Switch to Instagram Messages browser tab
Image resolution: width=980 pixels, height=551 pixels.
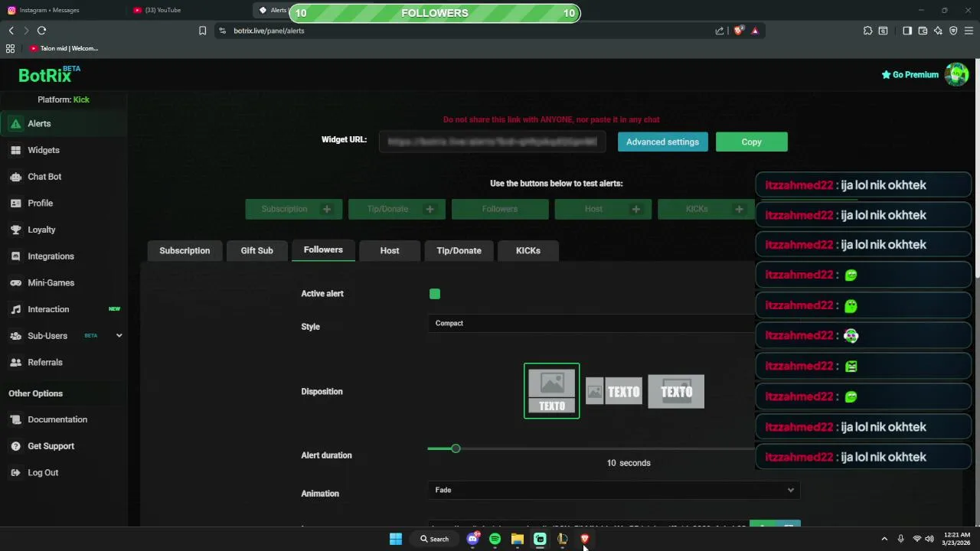point(61,10)
